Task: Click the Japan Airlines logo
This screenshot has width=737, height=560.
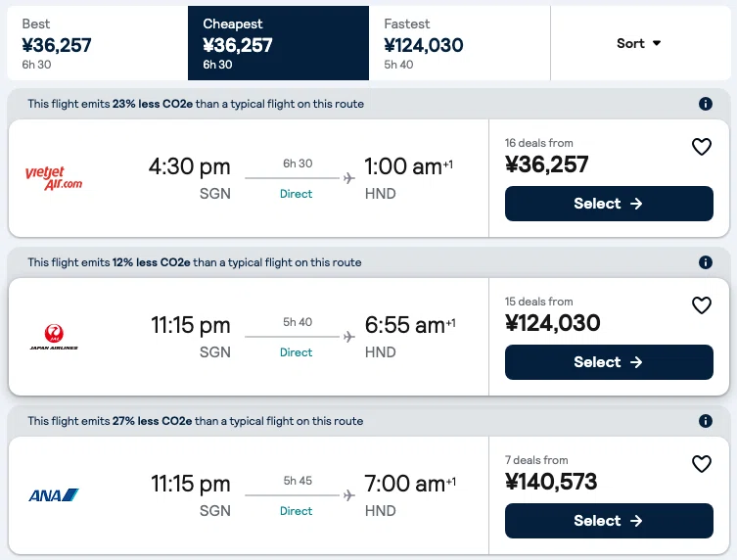Action: tap(54, 337)
